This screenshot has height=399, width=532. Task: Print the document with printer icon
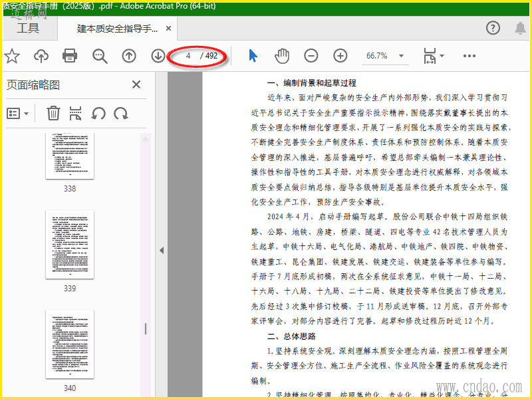(70, 56)
